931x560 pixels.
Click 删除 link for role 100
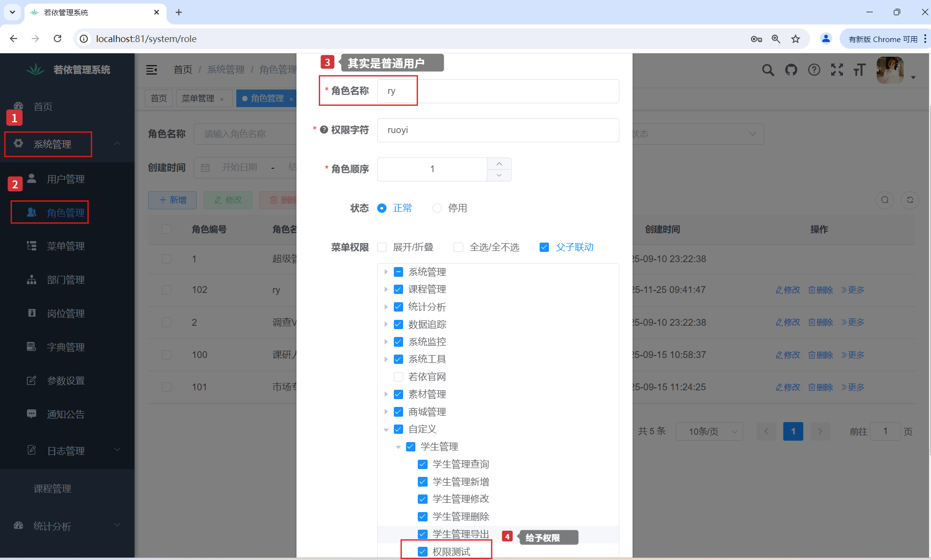coord(820,355)
